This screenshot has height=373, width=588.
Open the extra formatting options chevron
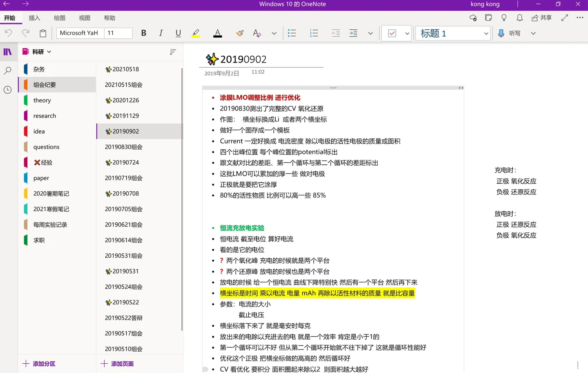click(274, 33)
